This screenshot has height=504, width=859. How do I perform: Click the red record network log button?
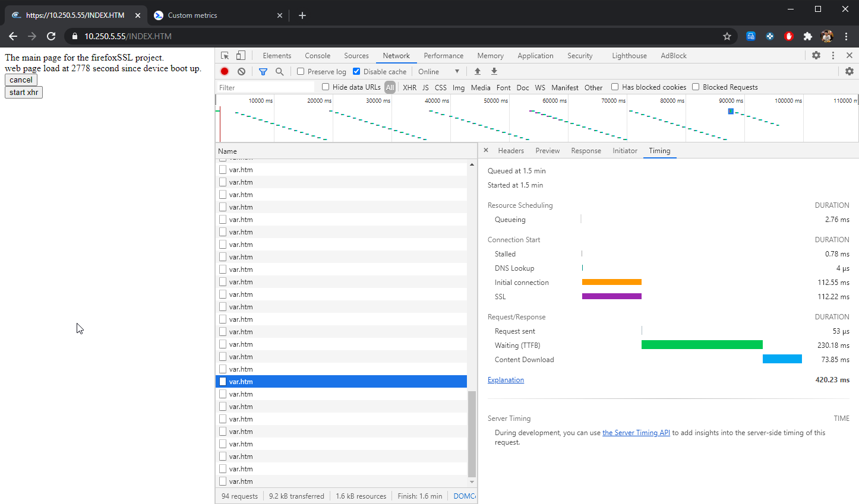click(x=225, y=71)
